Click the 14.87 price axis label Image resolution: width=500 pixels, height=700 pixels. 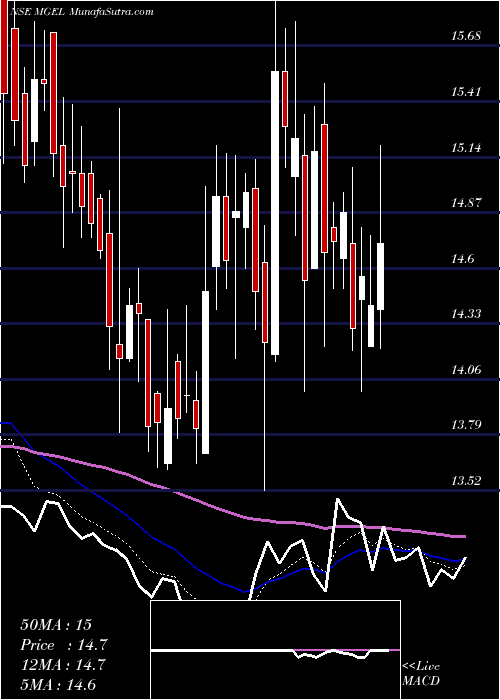click(x=466, y=203)
